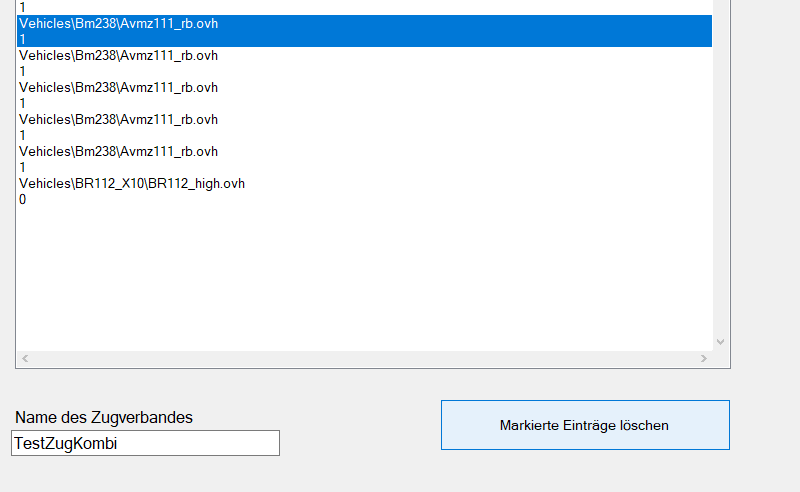Select the fourth visible Avmz111_rb.ovh entry from the top
Image resolution: width=800 pixels, height=492 pixels.
click(118, 119)
